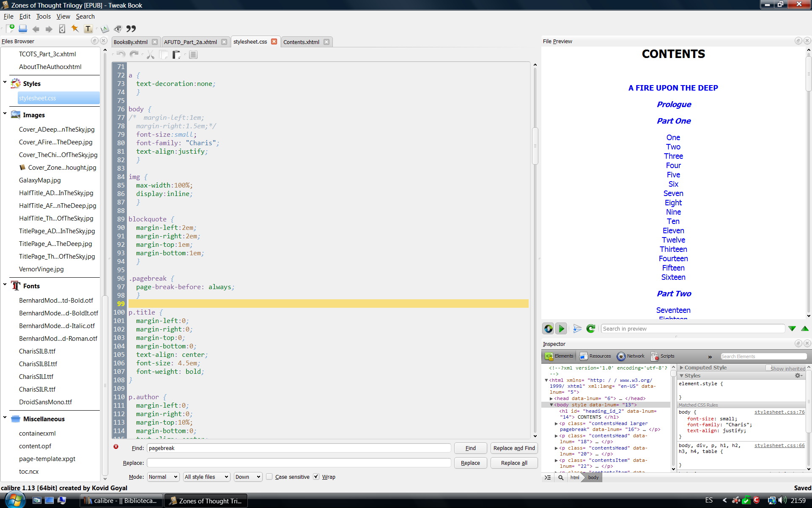
Task: Click the Search in preview field
Action: coord(692,329)
